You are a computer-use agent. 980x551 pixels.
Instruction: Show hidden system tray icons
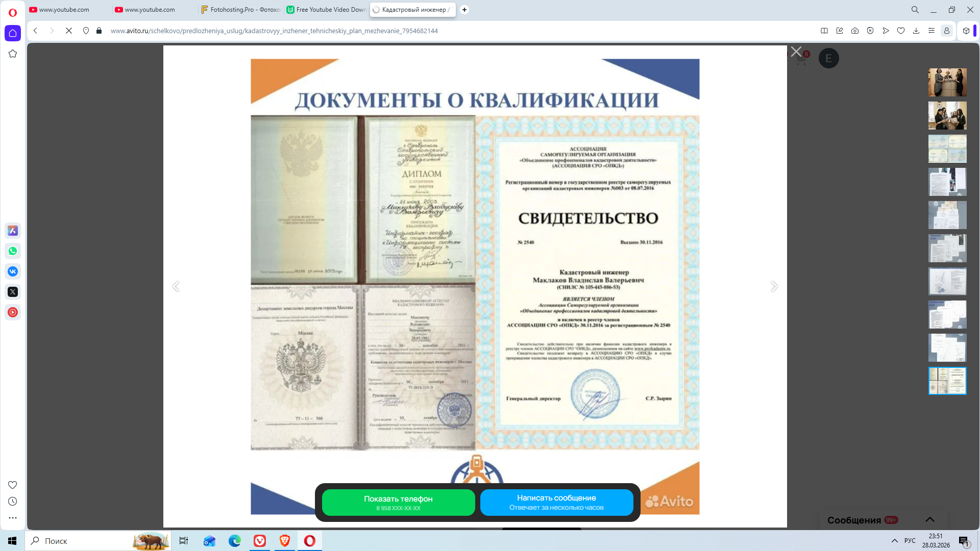895,541
